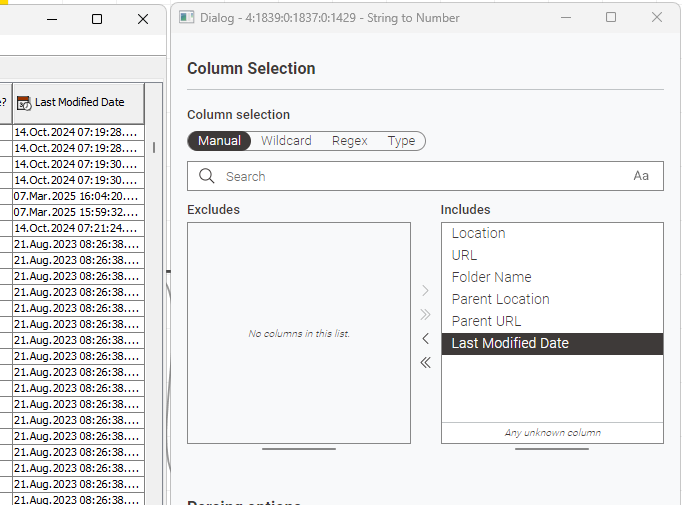Click the double right arrow move-all icon

click(425, 315)
